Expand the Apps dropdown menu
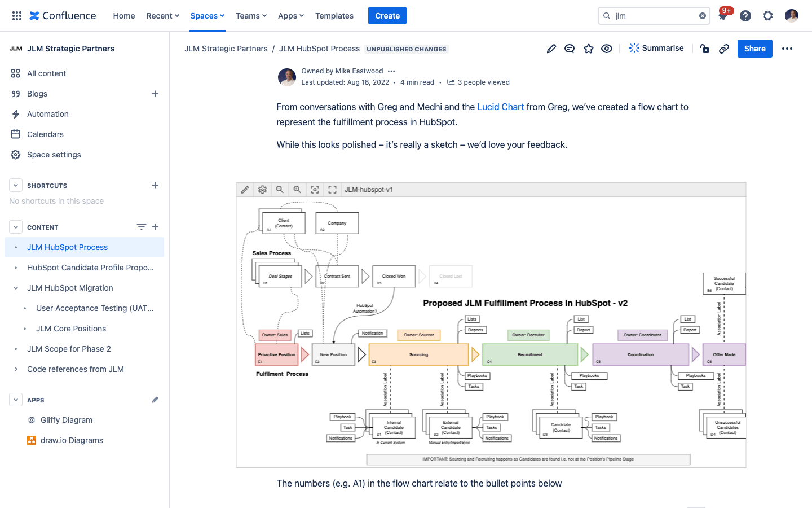 (x=291, y=16)
